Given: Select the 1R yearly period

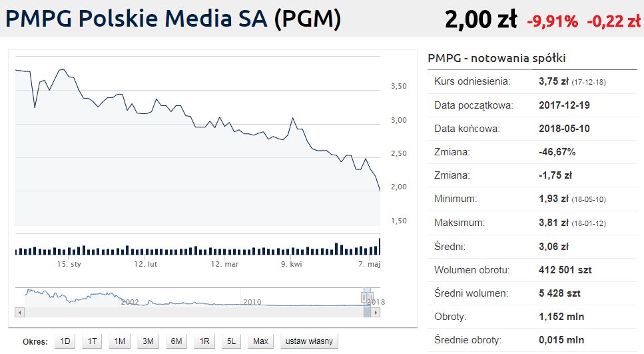Looking at the screenshot, I should pyautogui.click(x=204, y=341).
